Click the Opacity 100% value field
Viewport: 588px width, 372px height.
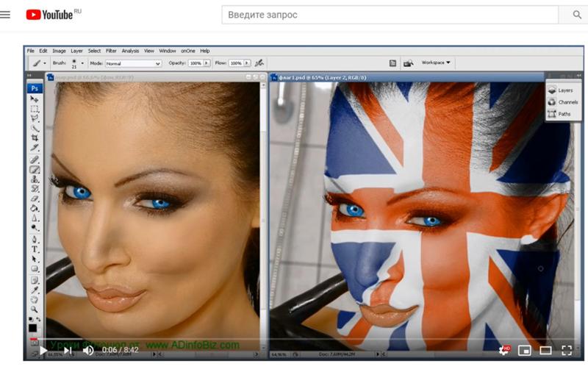click(x=196, y=63)
